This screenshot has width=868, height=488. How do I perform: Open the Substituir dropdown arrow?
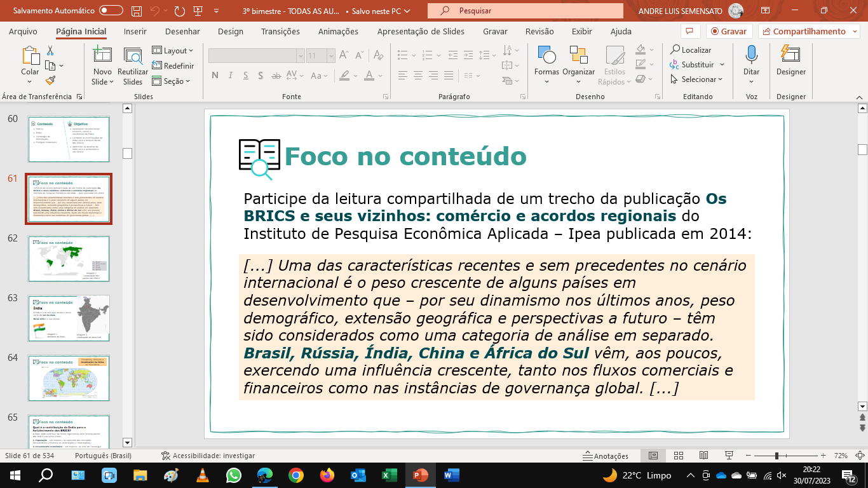722,65
